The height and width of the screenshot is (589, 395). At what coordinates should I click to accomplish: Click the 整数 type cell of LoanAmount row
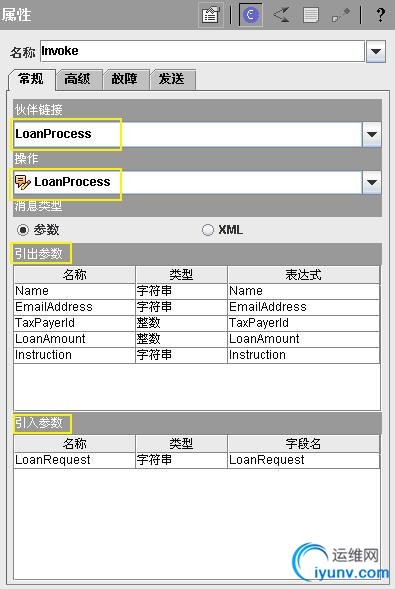coord(181,339)
